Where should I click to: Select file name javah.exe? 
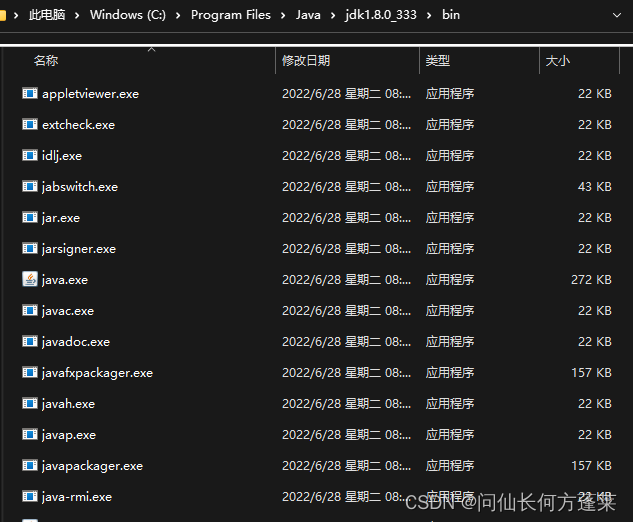69,404
